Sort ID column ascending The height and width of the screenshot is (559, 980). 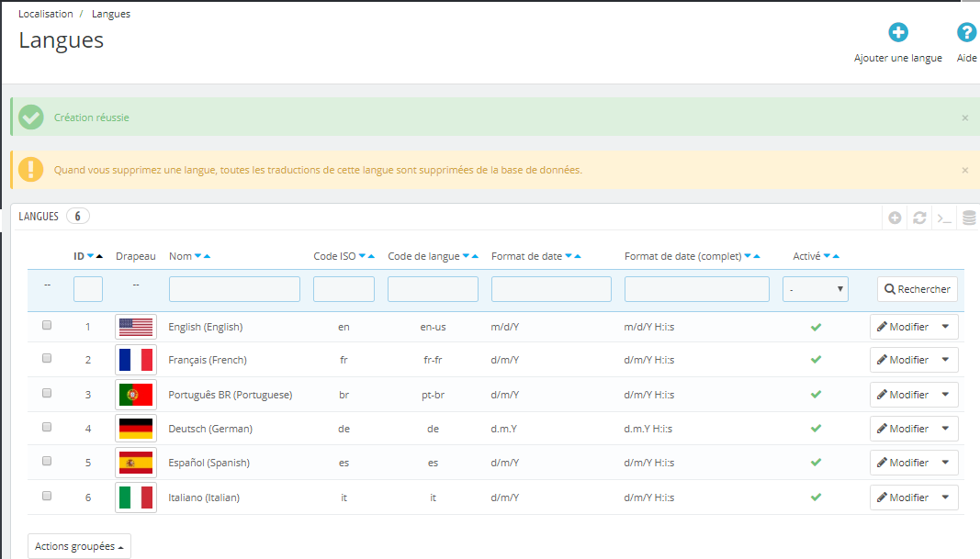tap(99, 256)
